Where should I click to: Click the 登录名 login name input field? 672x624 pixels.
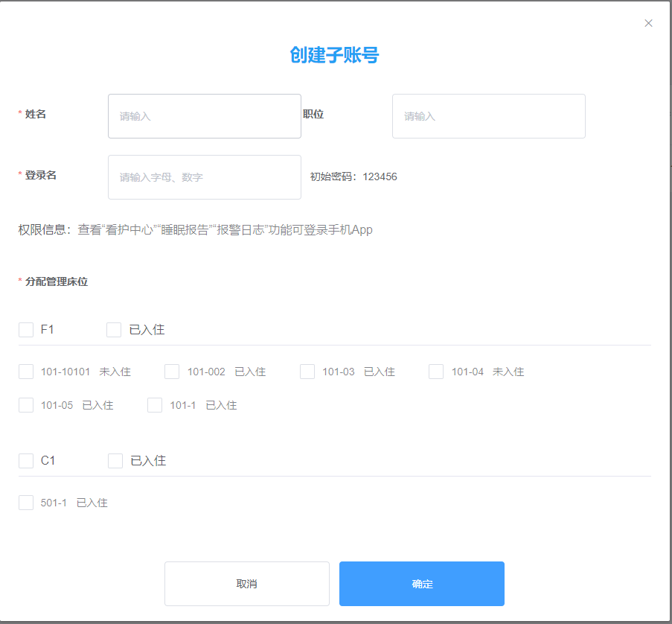204,177
